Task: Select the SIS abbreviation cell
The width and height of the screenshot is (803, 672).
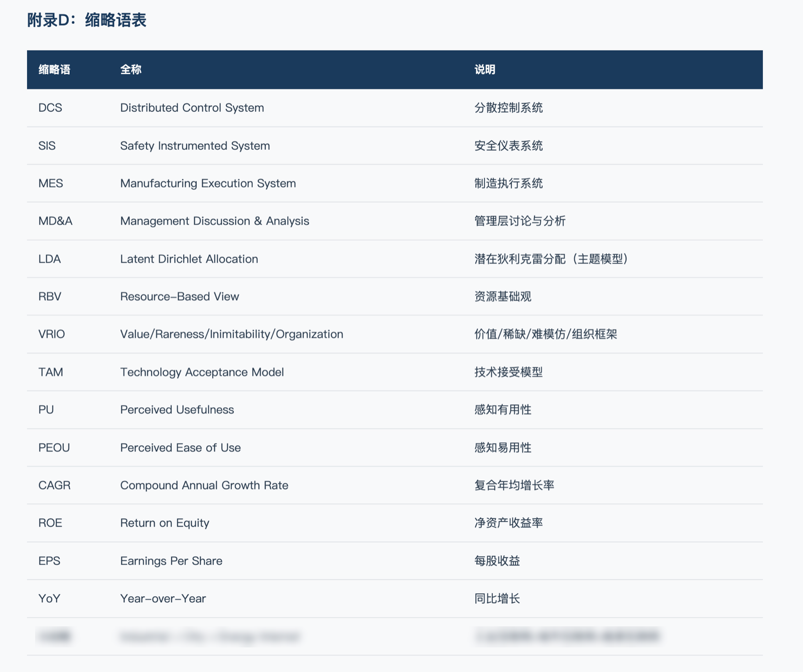Action: (47, 146)
